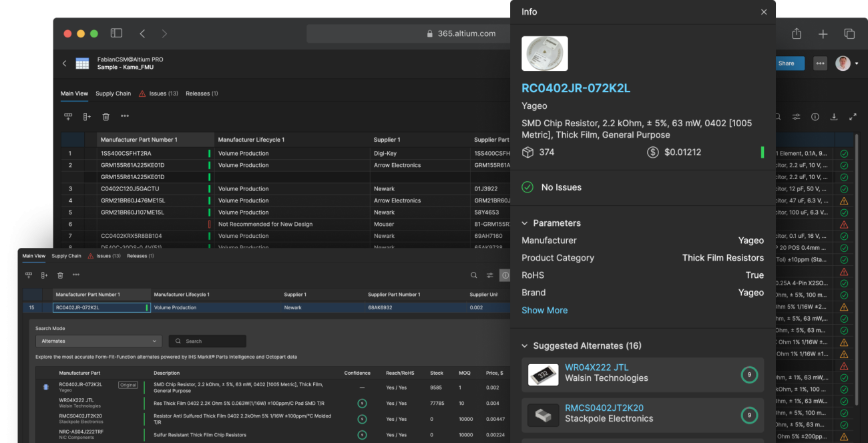This screenshot has height=443, width=868.
Task: Click the download icon in right toolbar
Action: 834,117
